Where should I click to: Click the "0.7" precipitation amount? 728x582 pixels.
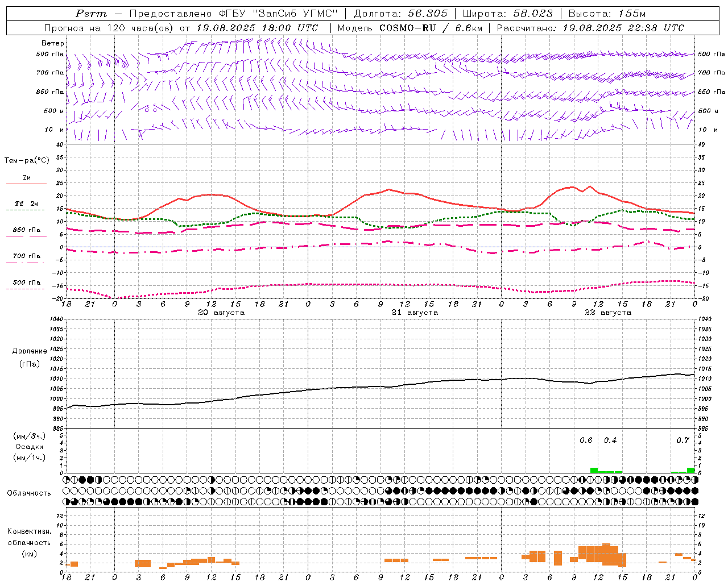click(682, 440)
